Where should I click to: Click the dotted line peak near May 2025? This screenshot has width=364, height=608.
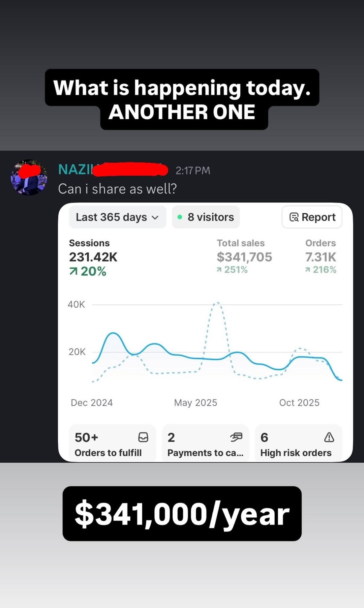point(217,303)
